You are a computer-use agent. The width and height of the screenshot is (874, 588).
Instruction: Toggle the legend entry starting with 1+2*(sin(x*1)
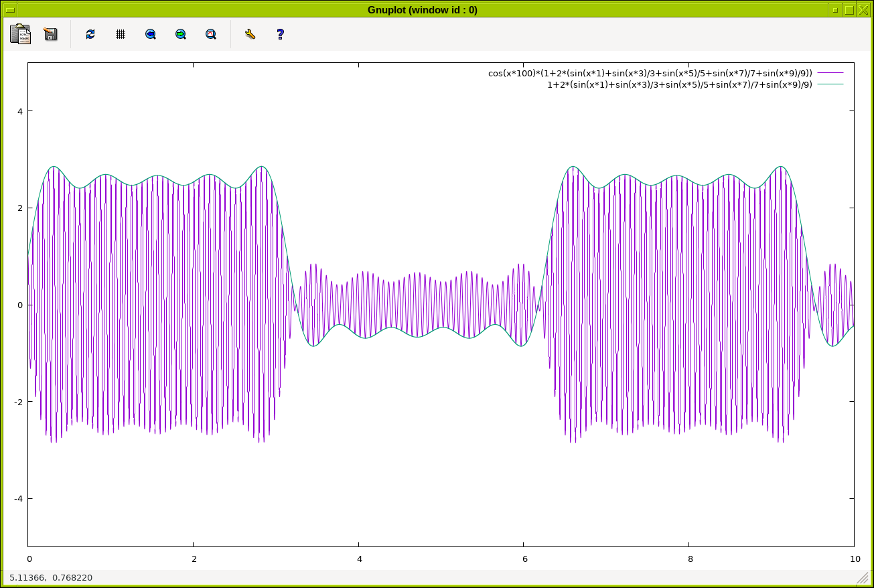[679, 84]
